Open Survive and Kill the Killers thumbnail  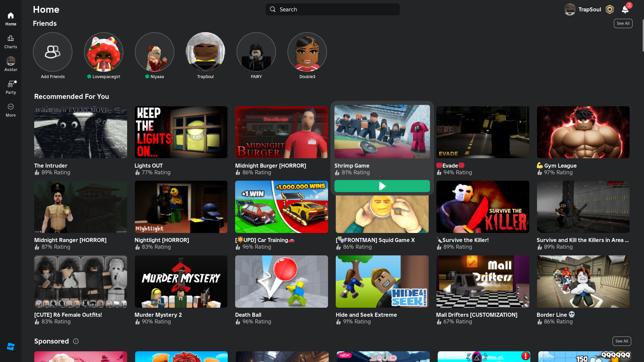pos(583,207)
